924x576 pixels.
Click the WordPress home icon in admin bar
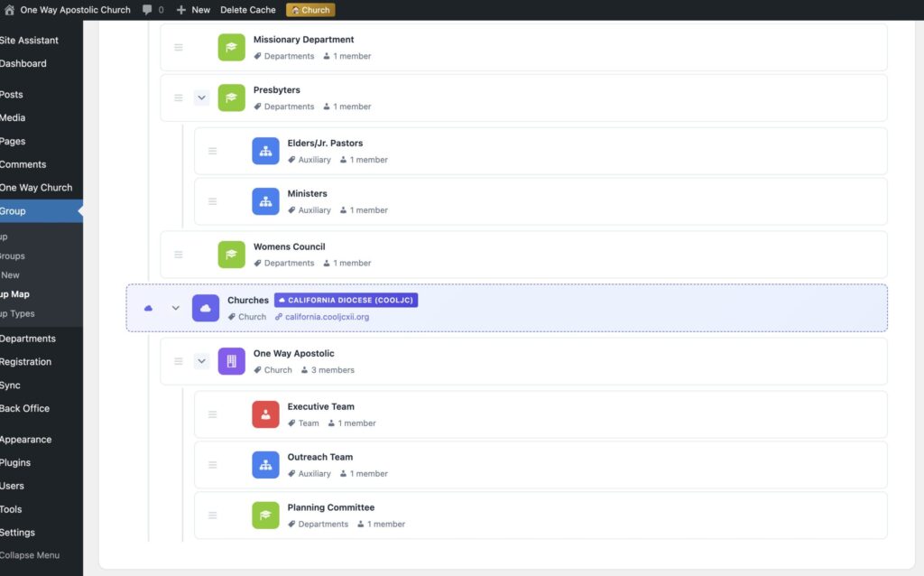tap(9, 10)
